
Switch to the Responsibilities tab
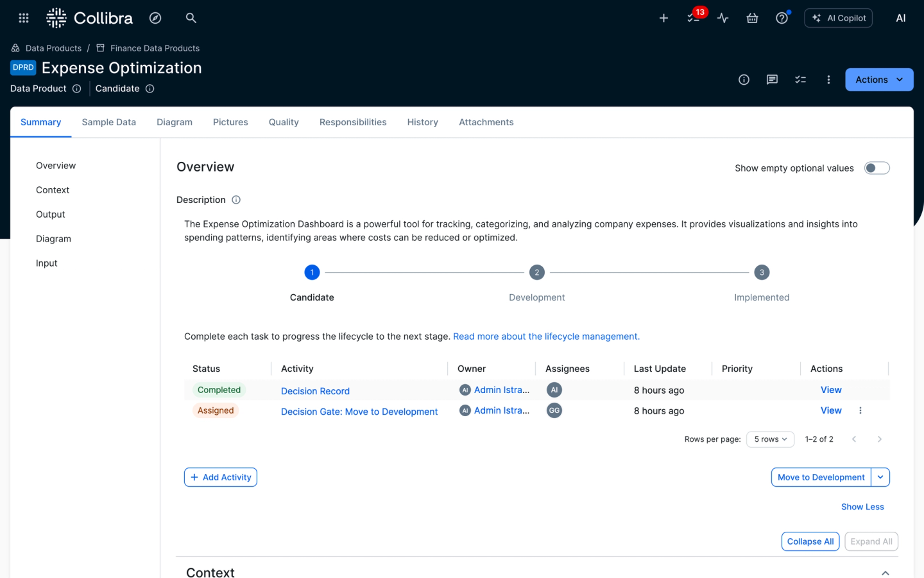coord(353,122)
